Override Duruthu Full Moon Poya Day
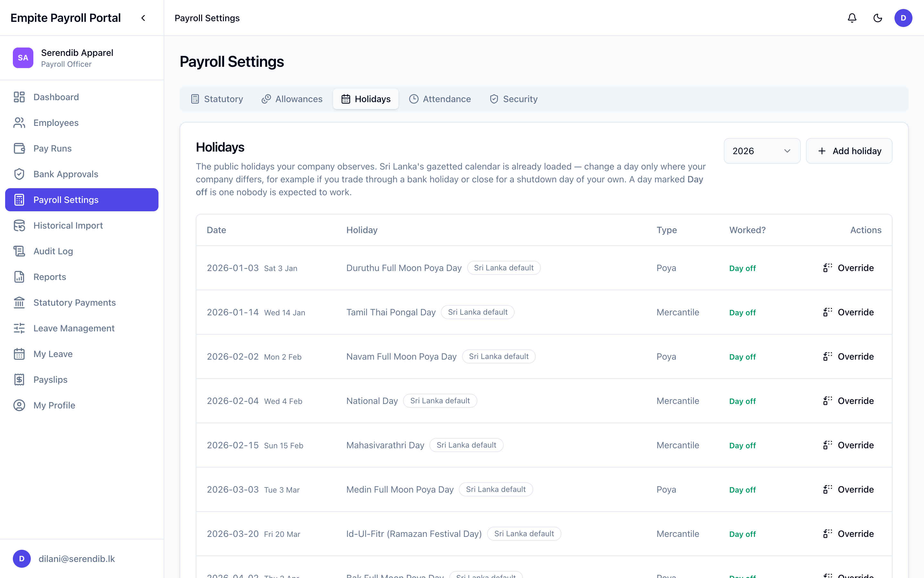The height and width of the screenshot is (578, 924). click(x=848, y=268)
